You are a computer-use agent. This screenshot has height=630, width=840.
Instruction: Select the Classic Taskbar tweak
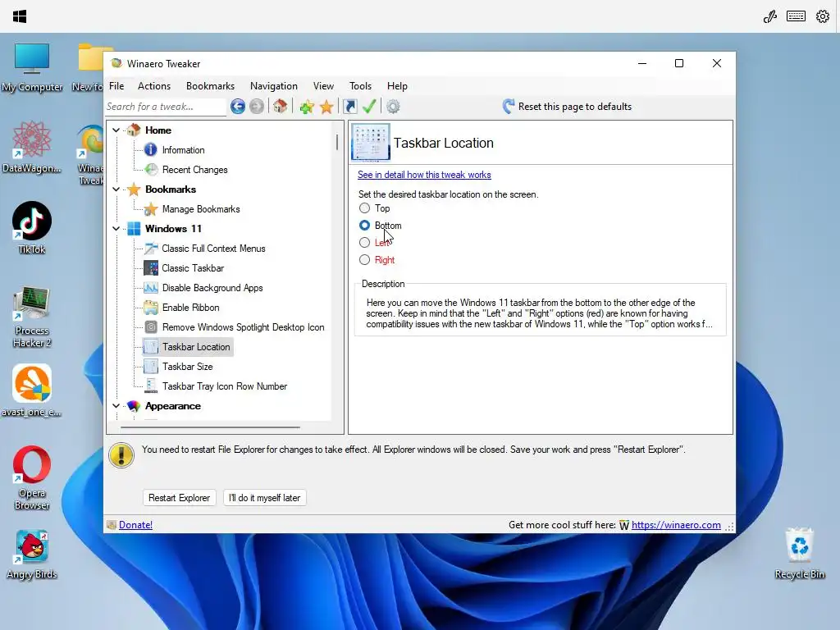click(x=193, y=268)
